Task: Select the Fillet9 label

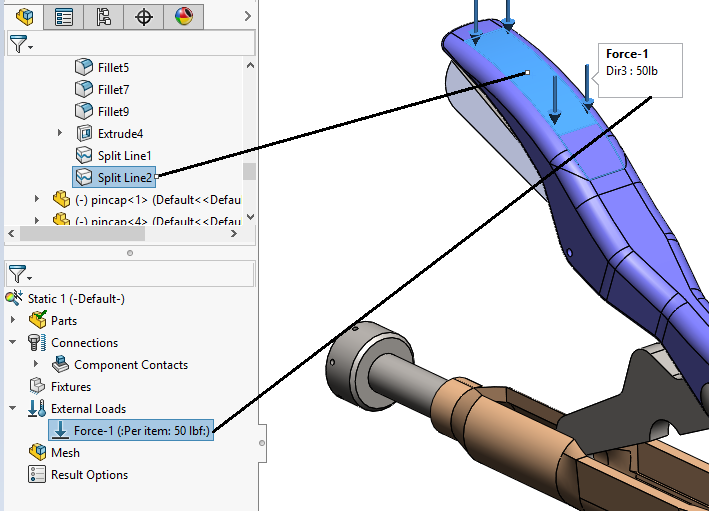Action: (x=113, y=112)
